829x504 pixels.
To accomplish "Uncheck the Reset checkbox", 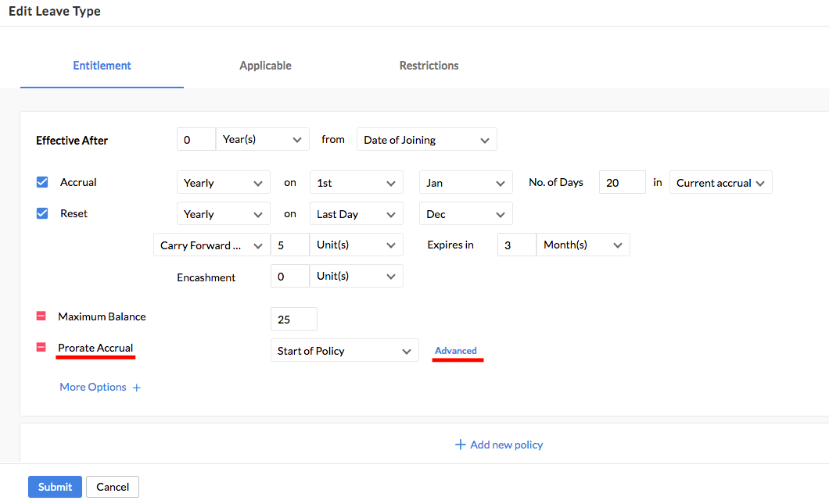I will pos(42,213).
